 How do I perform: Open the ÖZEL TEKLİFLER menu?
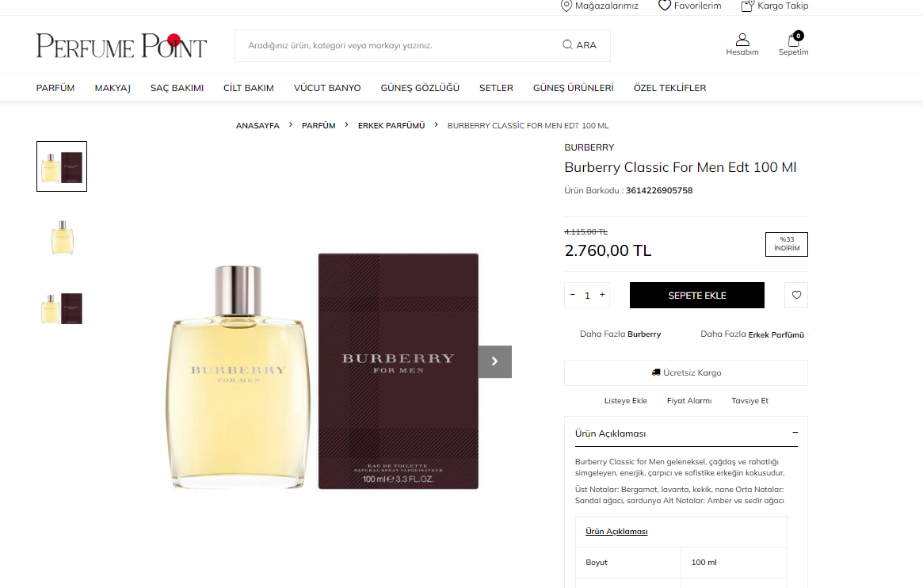[x=670, y=88]
